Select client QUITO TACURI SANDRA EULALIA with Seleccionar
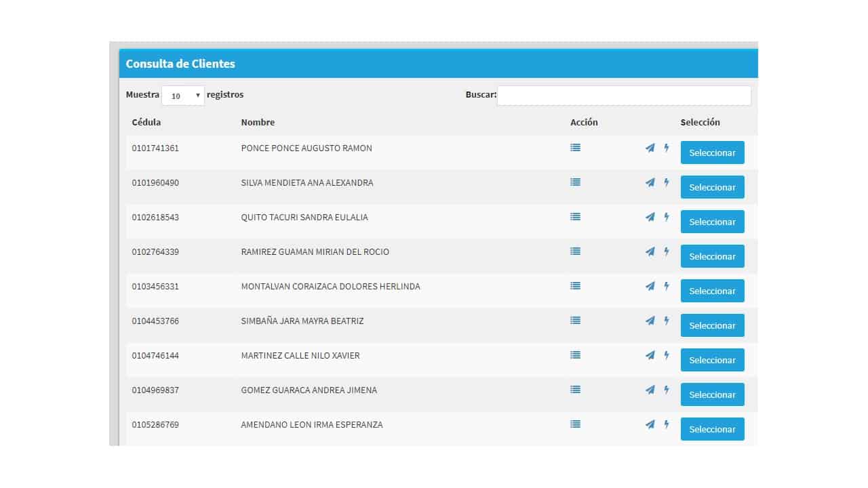This screenshot has height=488, width=868. coord(712,222)
